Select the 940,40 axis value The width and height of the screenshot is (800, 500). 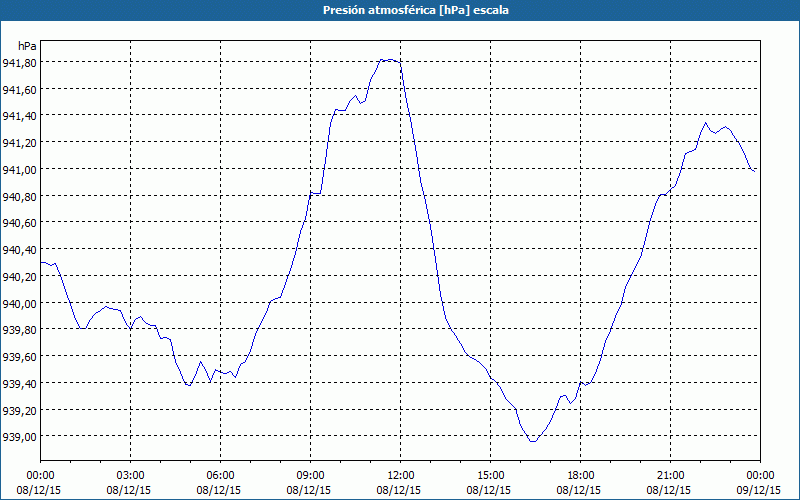click(x=19, y=250)
